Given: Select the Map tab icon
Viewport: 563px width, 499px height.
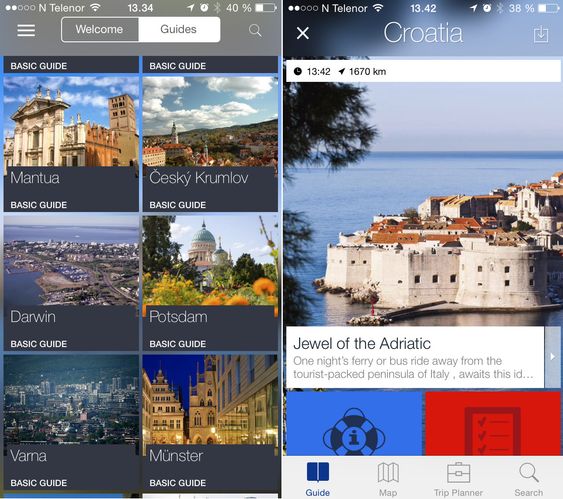Looking at the screenshot, I should tap(388, 479).
